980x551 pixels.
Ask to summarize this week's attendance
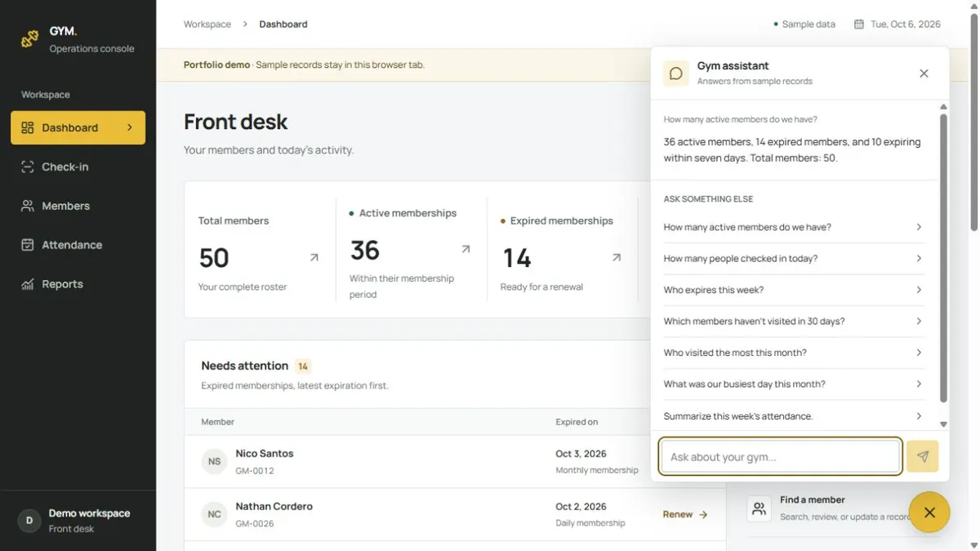click(794, 415)
